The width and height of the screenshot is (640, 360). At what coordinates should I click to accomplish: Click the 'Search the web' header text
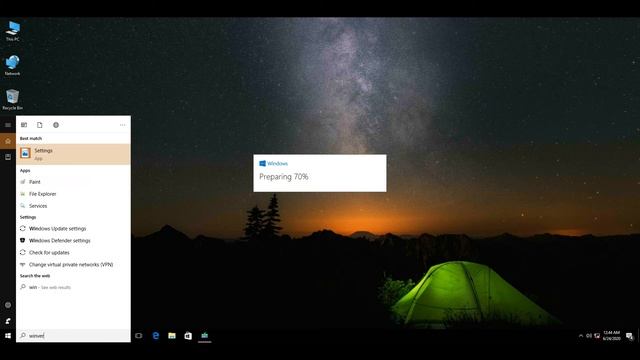pos(35,276)
